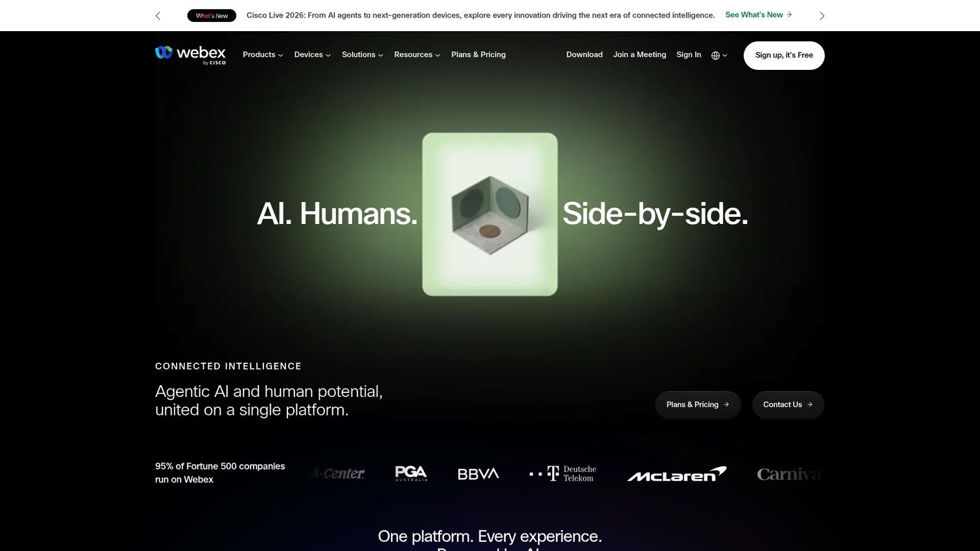The width and height of the screenshot is (980, 551).
Task: Click the 'AI. Humans.' headline
Action: click(337, 214)
